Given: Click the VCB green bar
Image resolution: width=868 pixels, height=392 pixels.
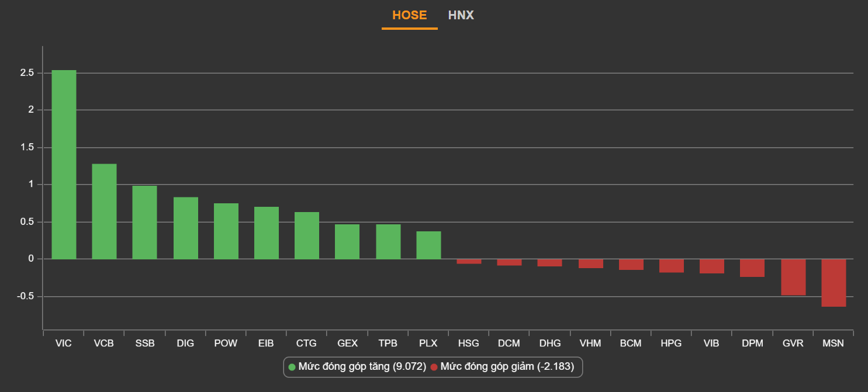Looking at the screenshot, I should pyautogui.click(x=104, y=211).
